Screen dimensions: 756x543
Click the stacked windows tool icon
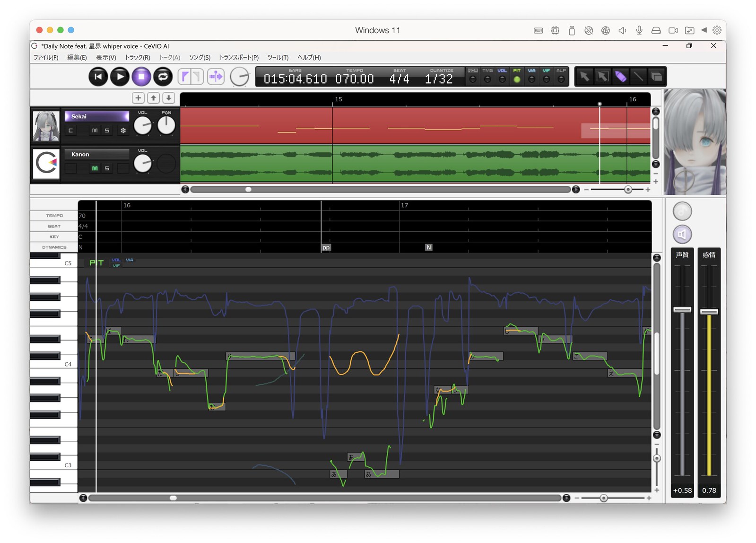656,77
